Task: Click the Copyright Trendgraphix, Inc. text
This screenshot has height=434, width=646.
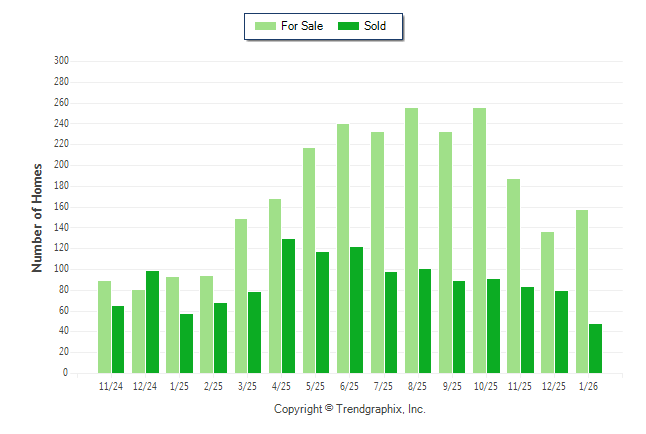Action: (x=350, y=409)
